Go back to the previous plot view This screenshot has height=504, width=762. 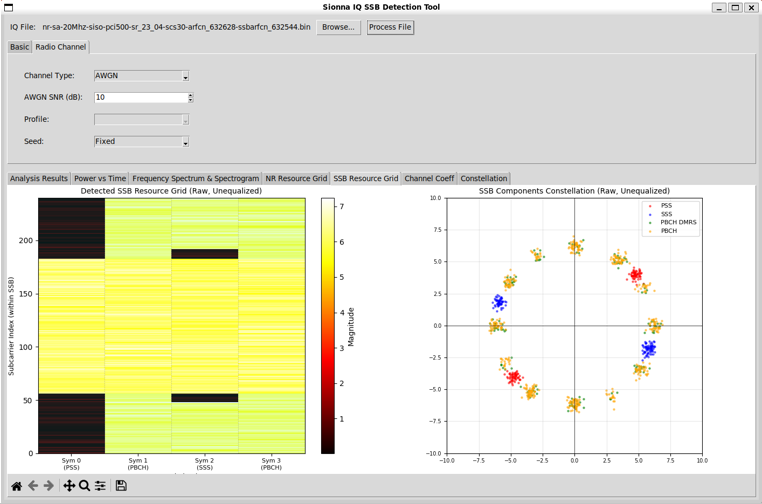point(33,486)
